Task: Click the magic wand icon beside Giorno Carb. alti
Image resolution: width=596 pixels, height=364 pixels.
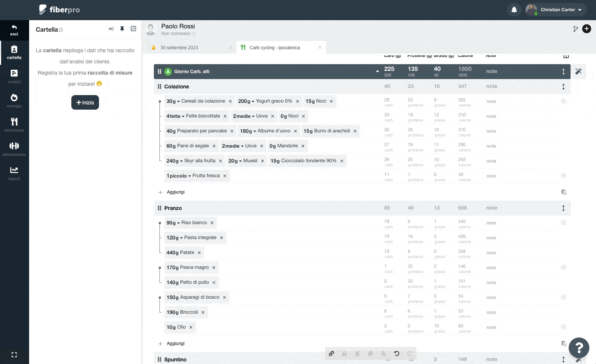Action: pyautogui.click(x=578, y=71)
